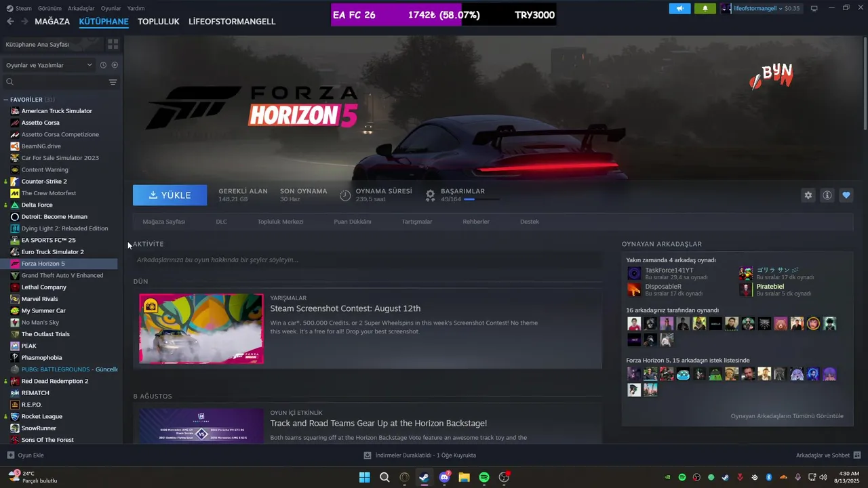The height and width of the screenshot is (488, 868).
Task: Open the game info circle icon
Action: pos(827,195)
